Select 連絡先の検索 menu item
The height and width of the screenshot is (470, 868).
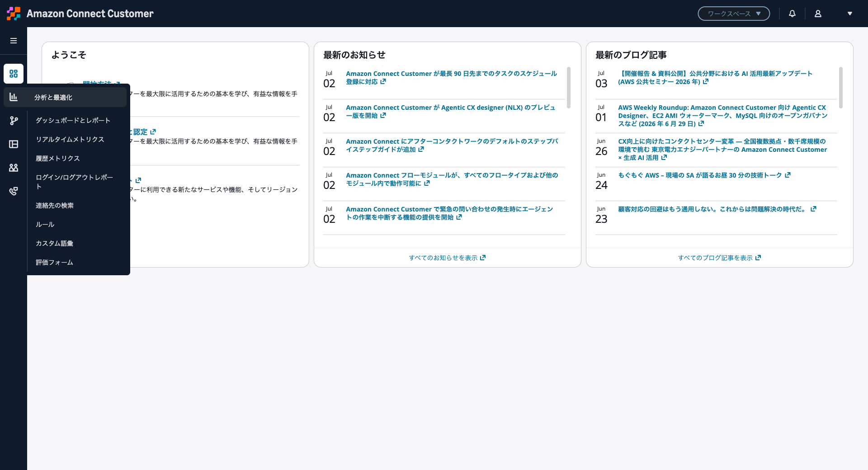click(x=55, y=206)
